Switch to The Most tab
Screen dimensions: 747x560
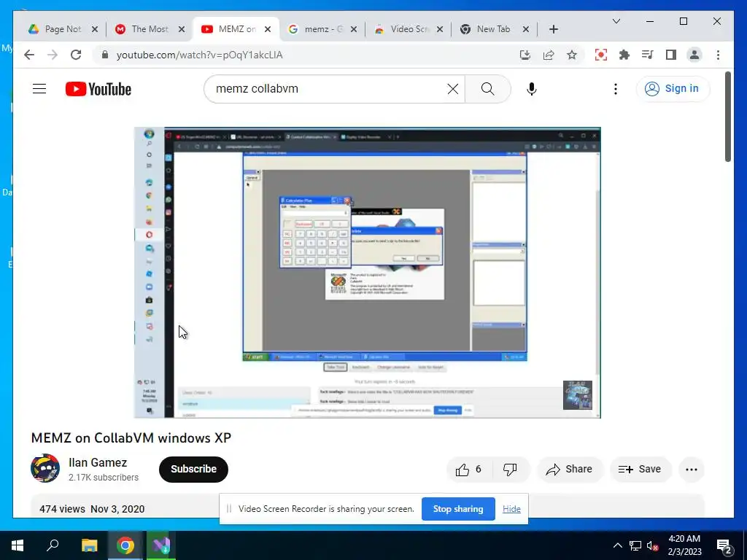pos(150,29)
